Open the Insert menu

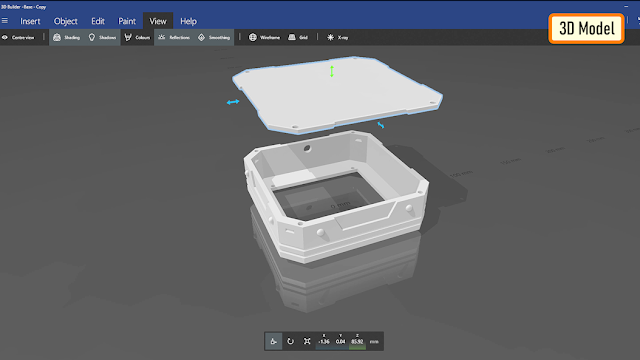30,21
